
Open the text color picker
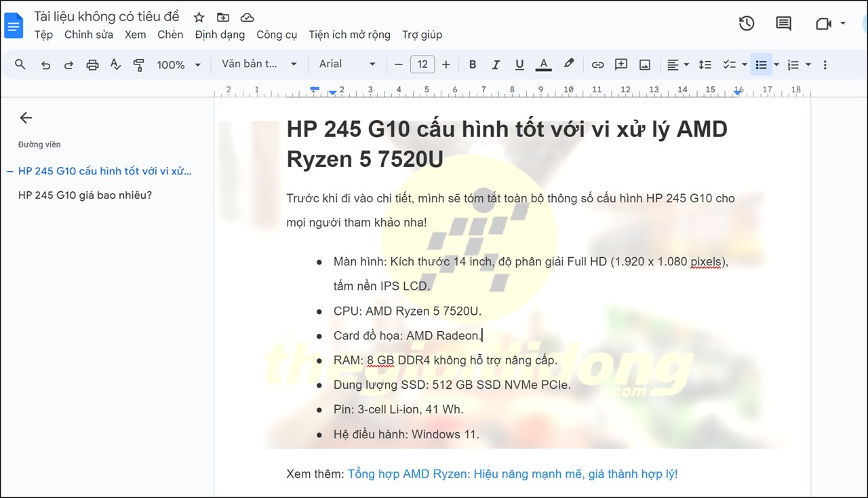543,64
